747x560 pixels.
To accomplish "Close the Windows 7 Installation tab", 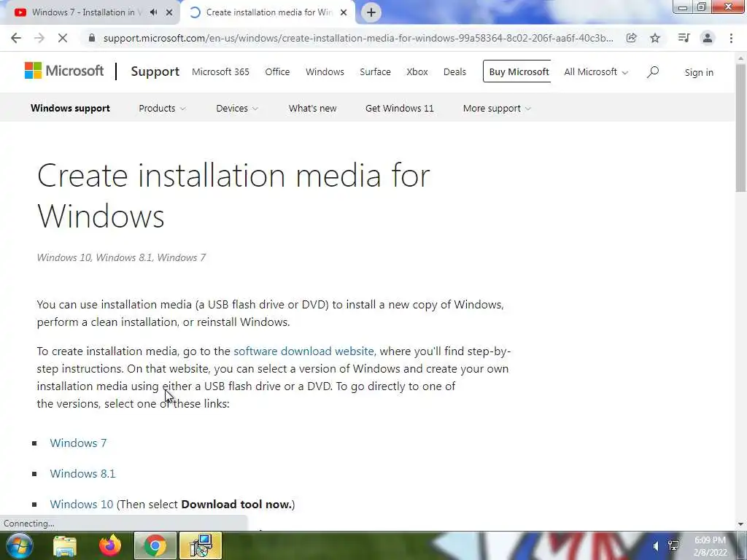I will (169, 12).
